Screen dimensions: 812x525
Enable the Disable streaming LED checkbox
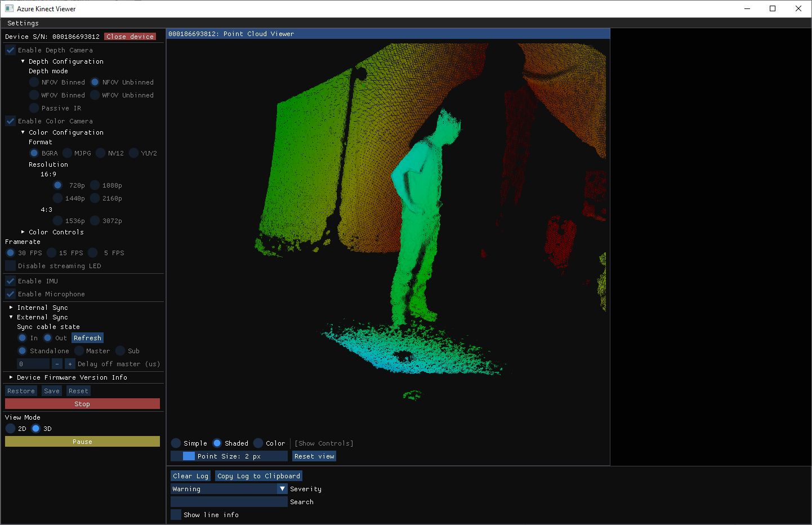point(11,266)
